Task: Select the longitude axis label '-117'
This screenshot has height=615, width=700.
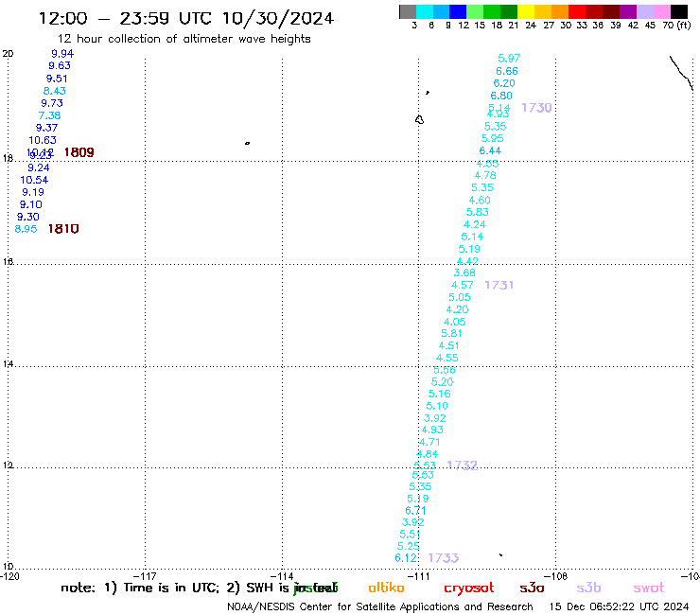Action: (146, 576)
